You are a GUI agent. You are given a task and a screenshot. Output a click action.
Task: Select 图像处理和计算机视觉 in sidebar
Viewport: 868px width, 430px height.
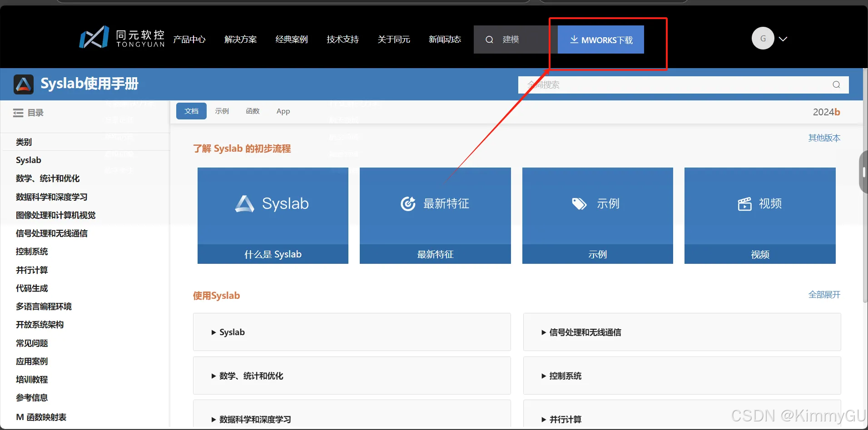(56, 215)
